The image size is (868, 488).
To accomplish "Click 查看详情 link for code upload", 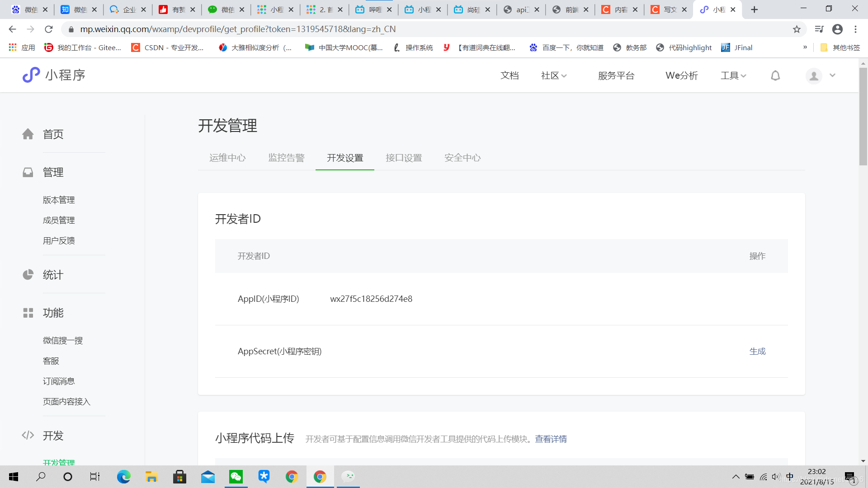I will coord(551,439).
